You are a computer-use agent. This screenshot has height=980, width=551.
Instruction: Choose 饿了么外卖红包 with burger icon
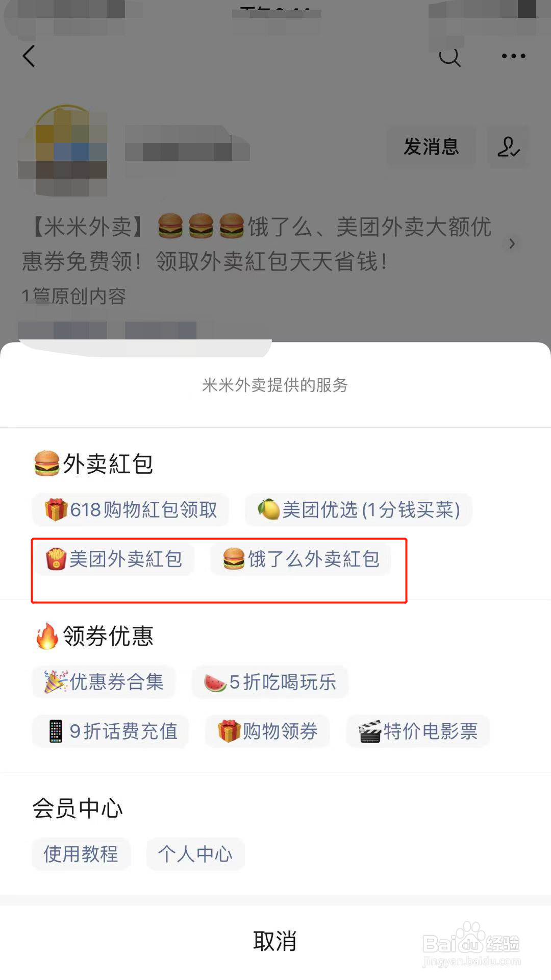301,559
